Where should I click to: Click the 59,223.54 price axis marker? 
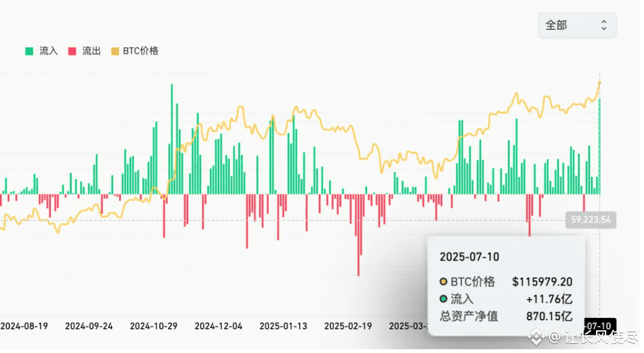point(590,220)
